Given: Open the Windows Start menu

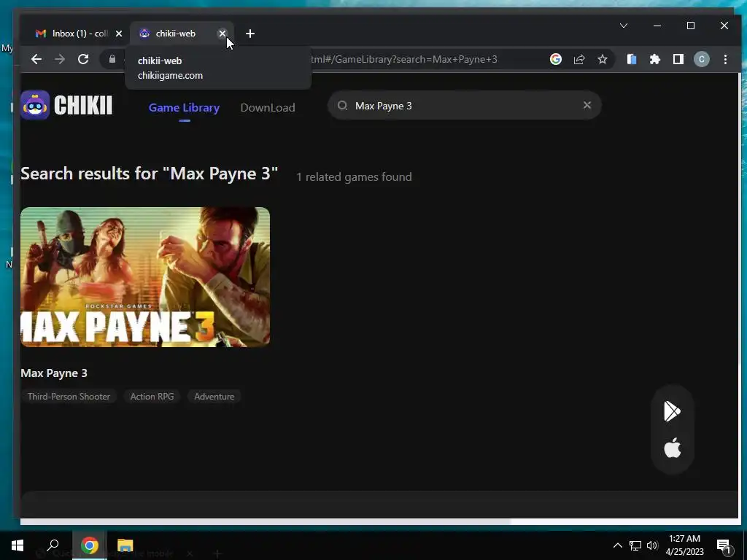Looking at the screenshot, I should click(x=18, y=545).
